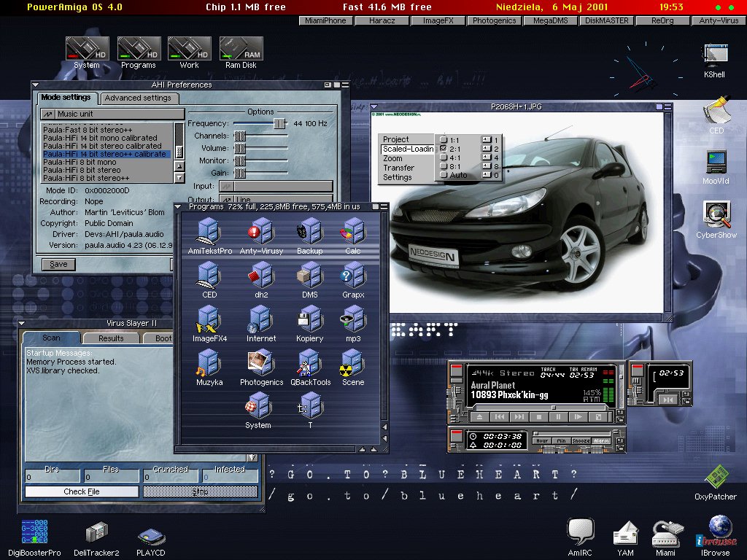Open OxyPatcher icon

[x=716, y=483]
